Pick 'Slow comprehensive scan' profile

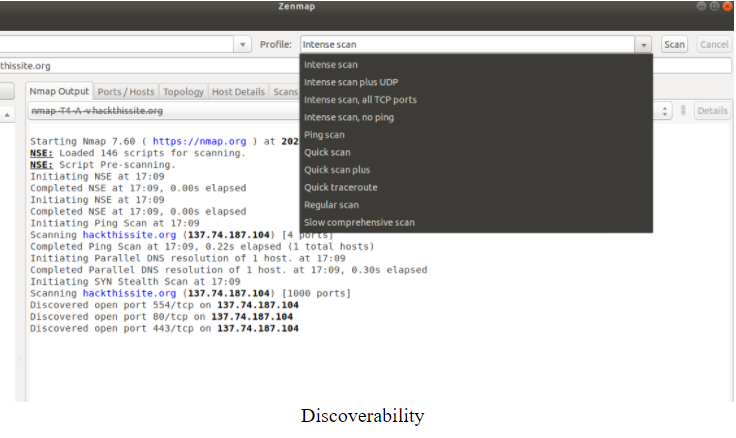pyautogui.click(x=476, y=223)
